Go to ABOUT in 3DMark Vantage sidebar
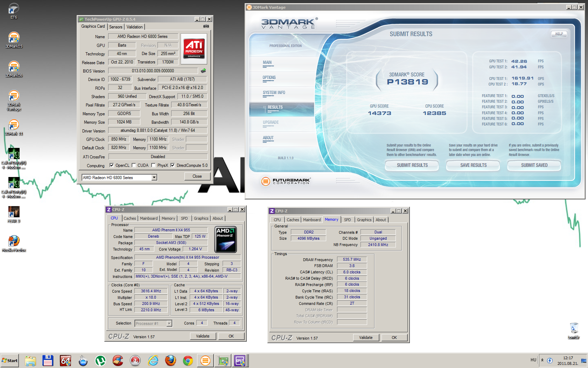Viewport: 588px width, 368px height. [268, 138]
